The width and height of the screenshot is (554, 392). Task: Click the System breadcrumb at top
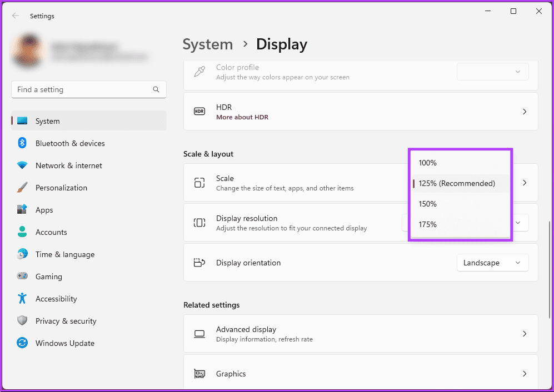[x=207, y=44]
